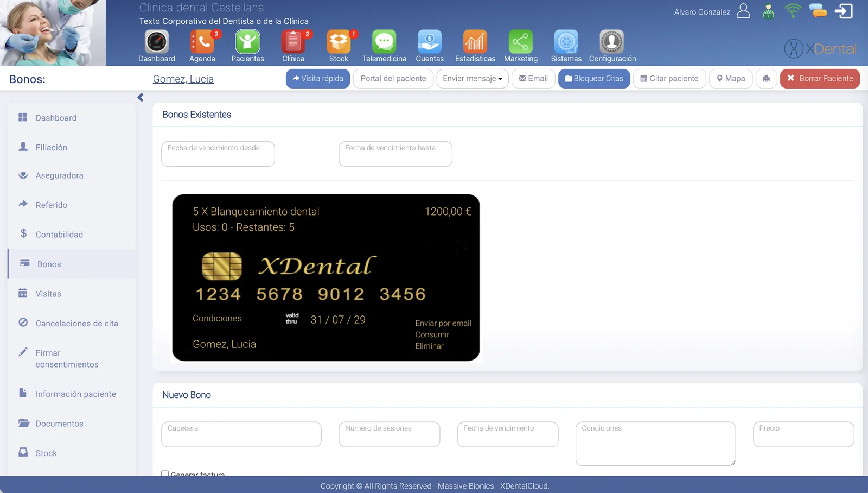Click Enviar por email on the bono card
The image size is (868, 493).
443,323
